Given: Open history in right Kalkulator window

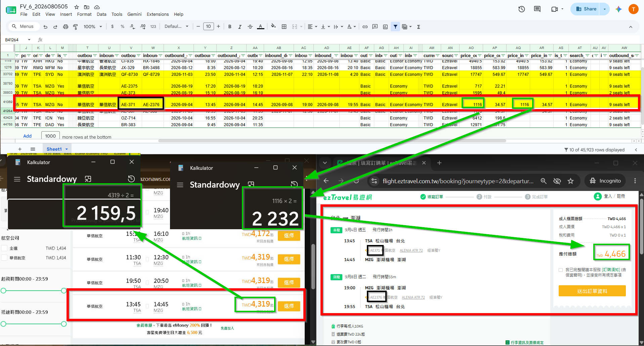Looking at the screenshot, I should tap(294, 184).
